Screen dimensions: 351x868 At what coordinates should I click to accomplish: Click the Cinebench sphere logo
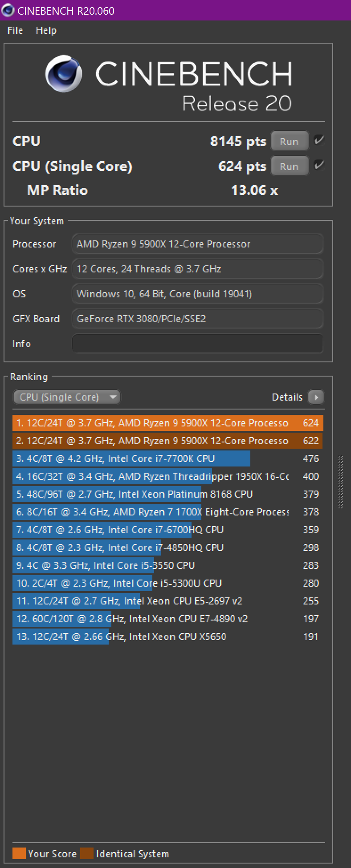pyautogui.click(x=64, y=74)
